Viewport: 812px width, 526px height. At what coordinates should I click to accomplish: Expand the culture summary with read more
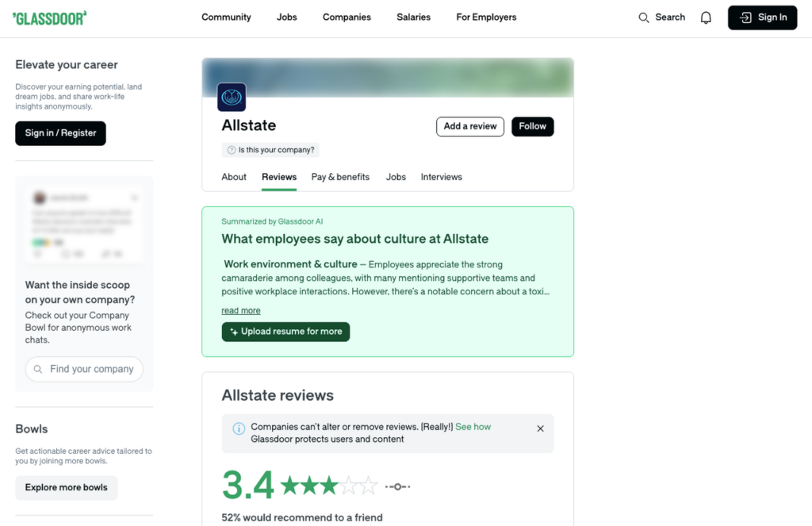(x=240, y=310)
